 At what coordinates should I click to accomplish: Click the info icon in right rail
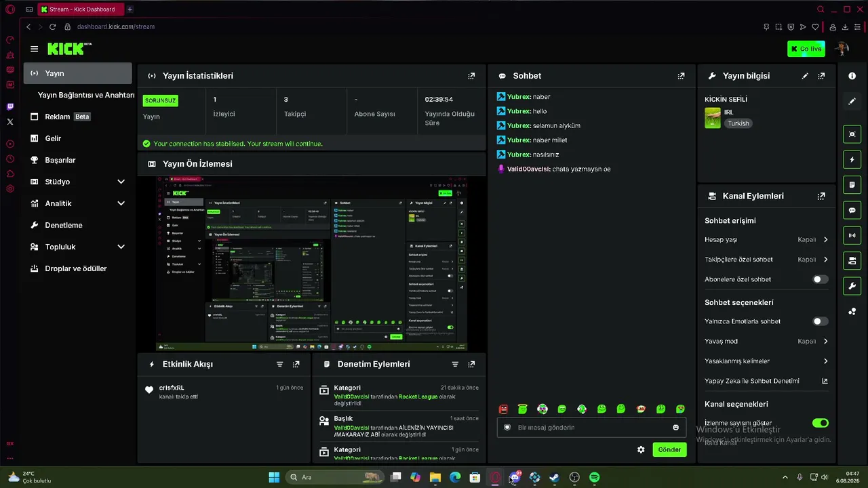(852, 76)
